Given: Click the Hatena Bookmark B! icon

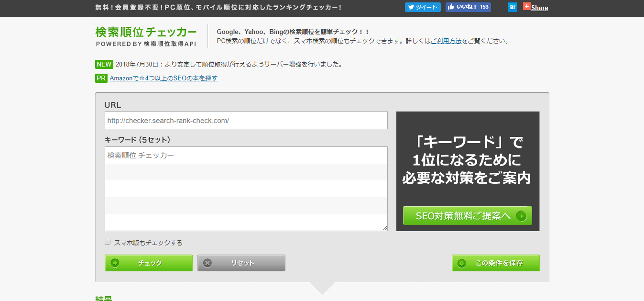Looking at the screenshot, I should pos(512,7).
